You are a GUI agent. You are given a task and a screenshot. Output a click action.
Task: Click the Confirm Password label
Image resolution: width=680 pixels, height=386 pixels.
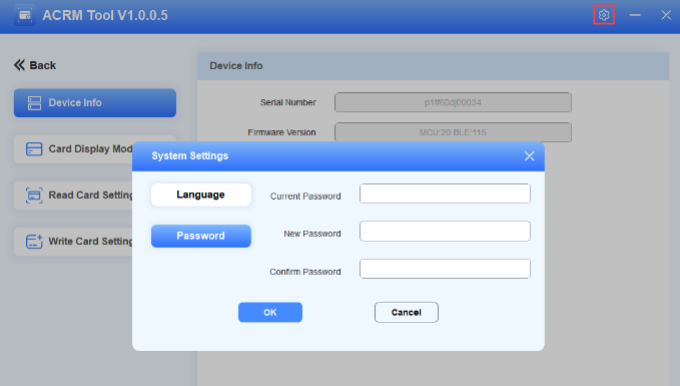[305, 272]
